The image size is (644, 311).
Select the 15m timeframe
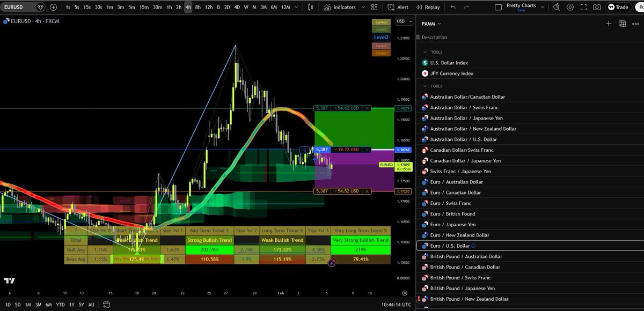click(x=144, y=7)
